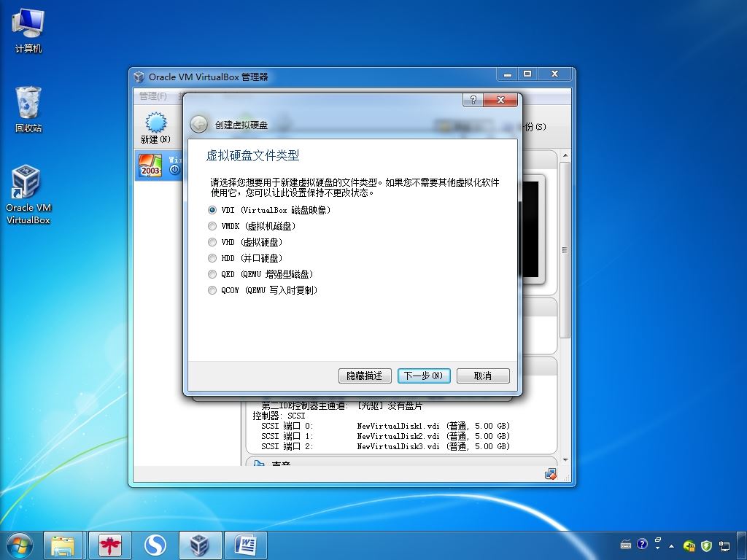Click the VM preview thumbnail
The height and width of the screenshot is (560, 747).
(531, 229)
